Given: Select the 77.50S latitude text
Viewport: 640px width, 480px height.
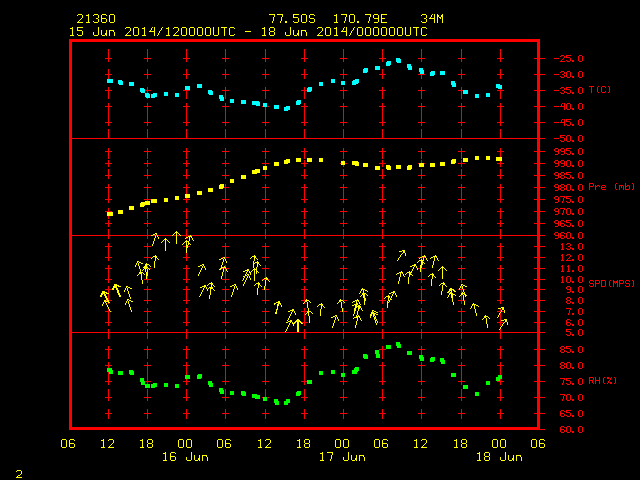Looking at the screenshot, I should [x=292, y=19].
